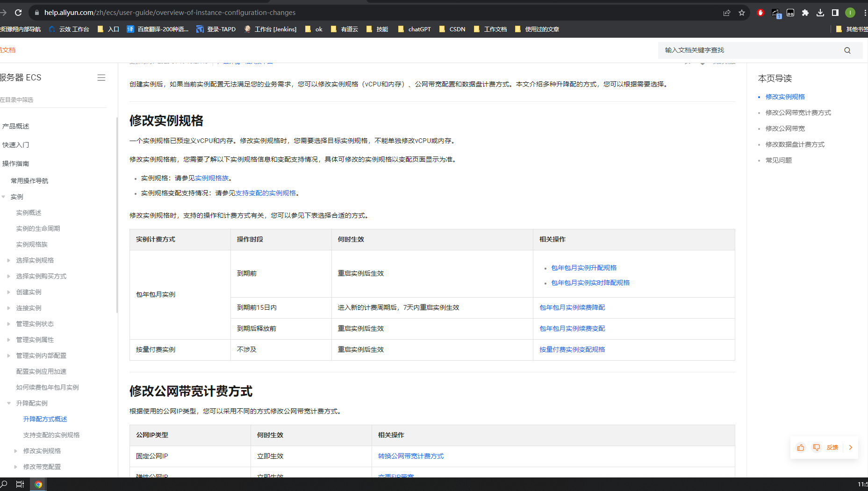Click the red ad-blocker extension icon

point(760,13)
